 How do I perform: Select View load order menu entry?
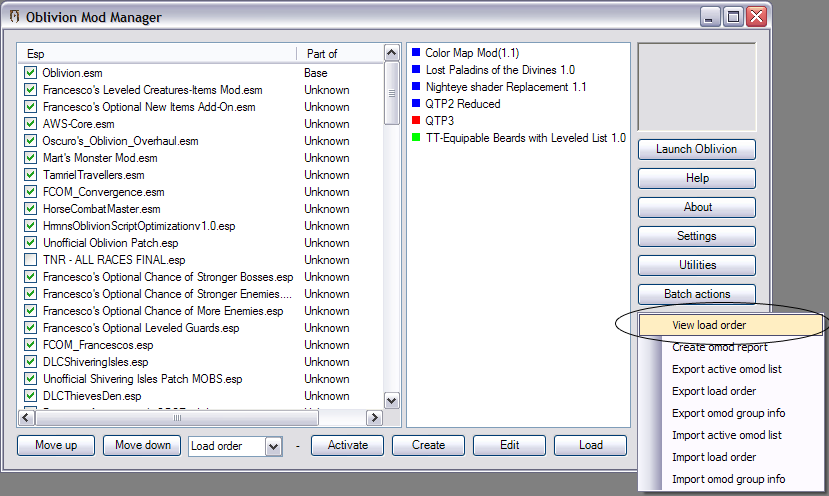pos(731,325)
